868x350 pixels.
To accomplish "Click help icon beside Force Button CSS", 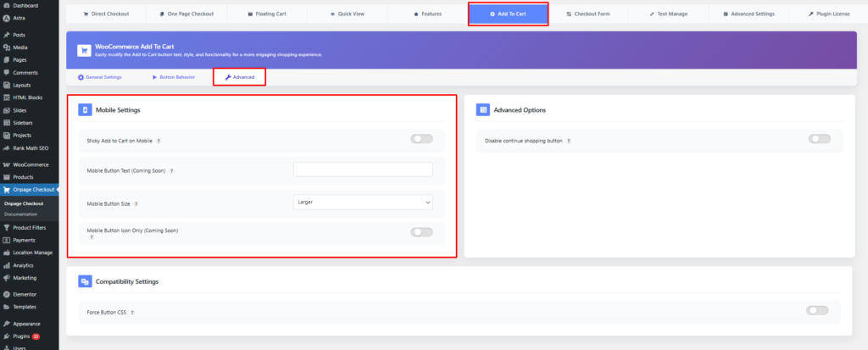I will click(133, 313).
